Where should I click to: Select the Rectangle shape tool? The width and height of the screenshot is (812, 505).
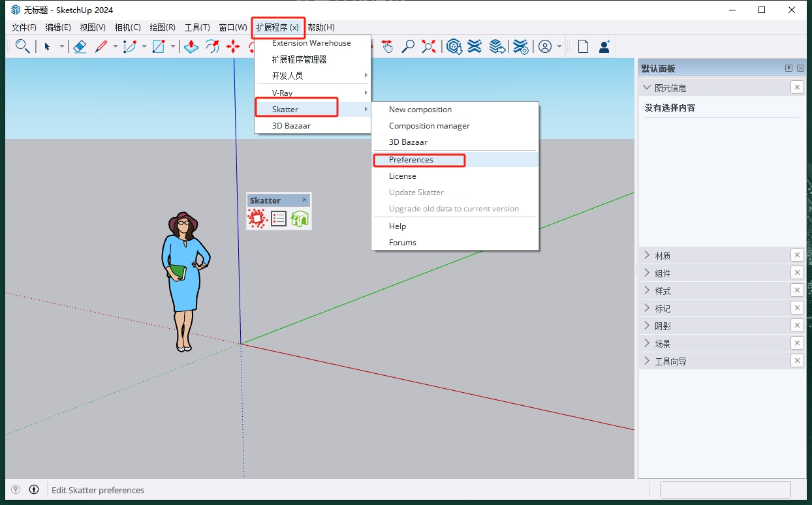[158, 46]
